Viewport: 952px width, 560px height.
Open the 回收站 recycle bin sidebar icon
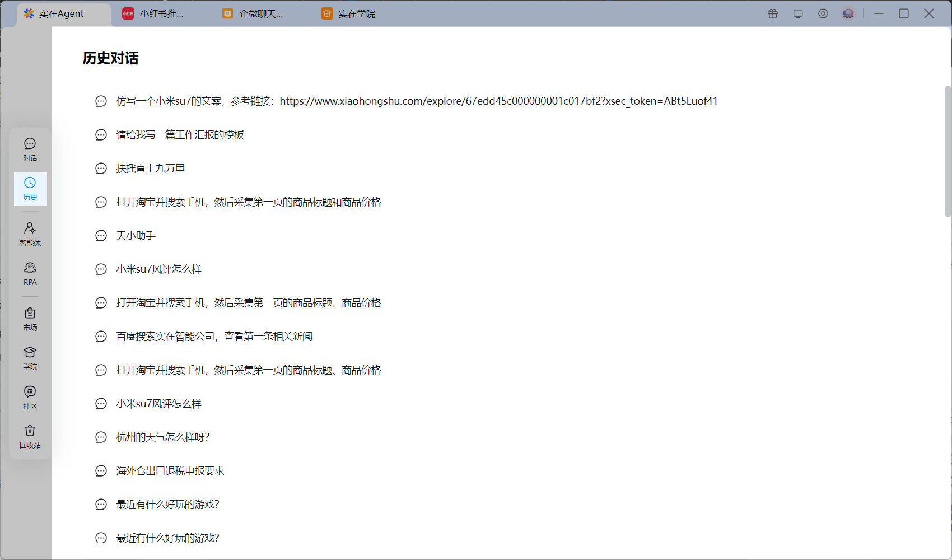point(30,437)
